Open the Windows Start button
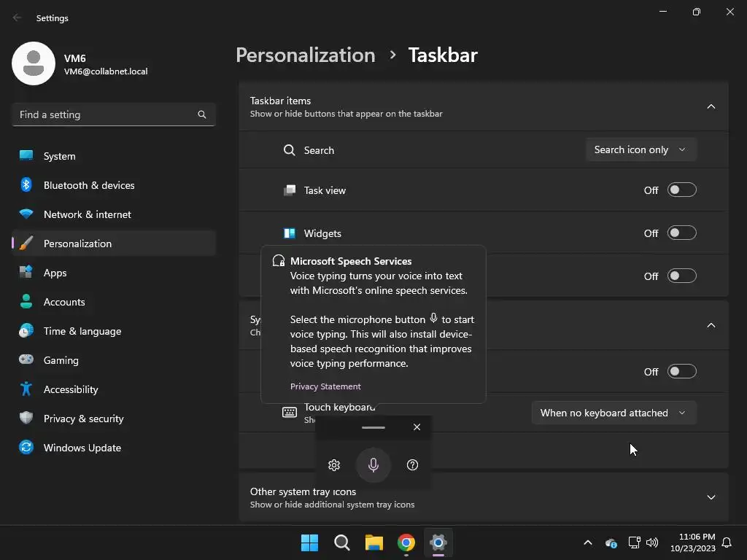The width and height of the screenshot is (747, 560). (309, 542)
